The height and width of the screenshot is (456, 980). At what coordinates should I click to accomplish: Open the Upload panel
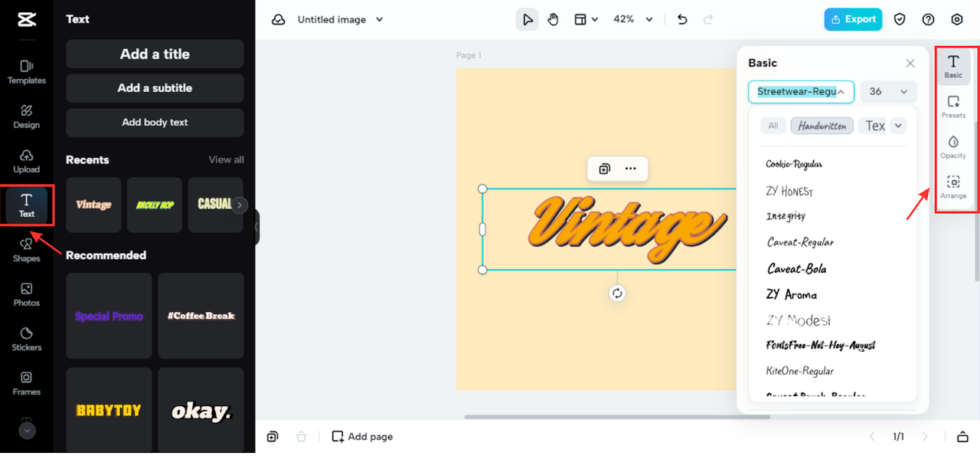pos(27,161)
